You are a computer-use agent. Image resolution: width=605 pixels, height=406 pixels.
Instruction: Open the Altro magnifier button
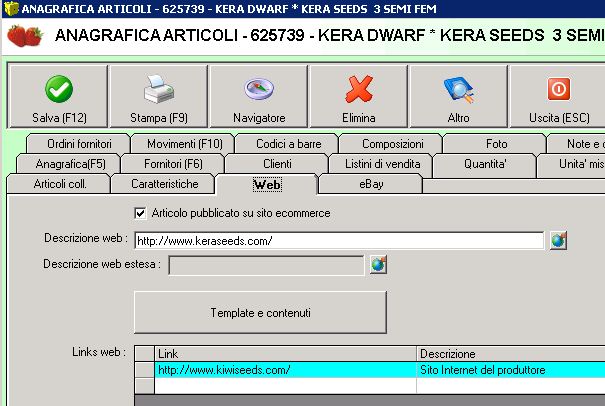point(458,96)
